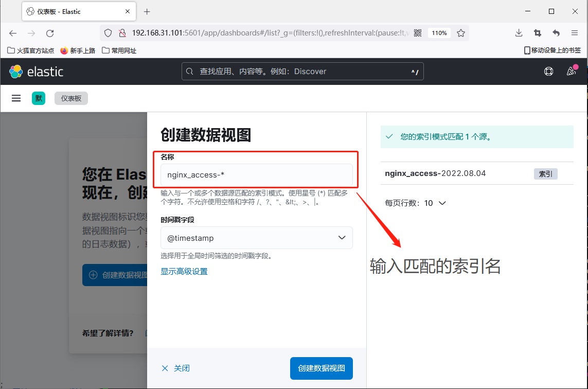Open the Firefox downloads icon
588x389 pixels.
coord(519,33)
